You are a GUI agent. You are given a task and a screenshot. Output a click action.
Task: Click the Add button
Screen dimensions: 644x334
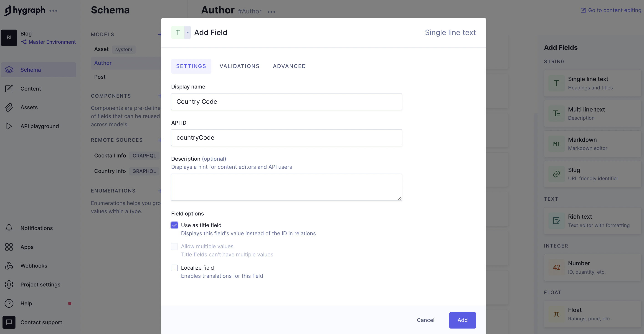click(462, 320)
